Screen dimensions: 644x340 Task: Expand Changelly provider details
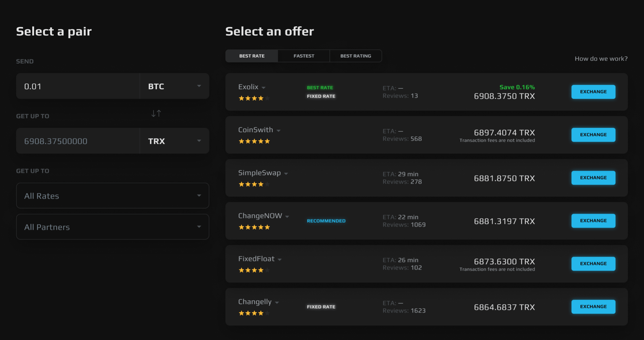click(x=277, y=303)
